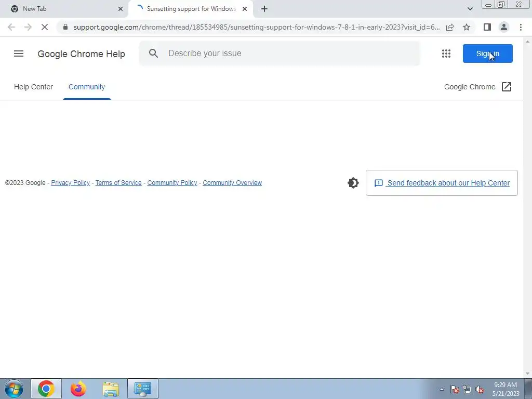532x399 pixels.
Task: View site security lock info
Action: 65,27
